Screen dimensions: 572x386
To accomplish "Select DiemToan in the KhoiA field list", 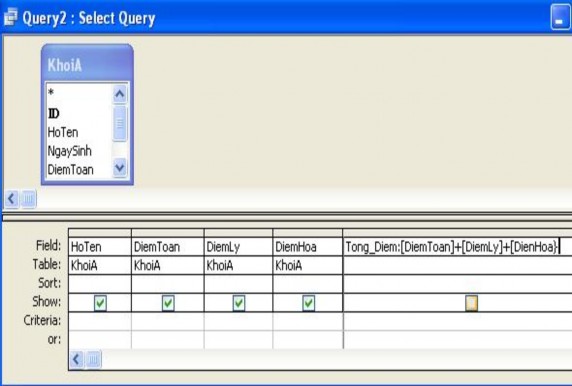I will pos(70,170).
